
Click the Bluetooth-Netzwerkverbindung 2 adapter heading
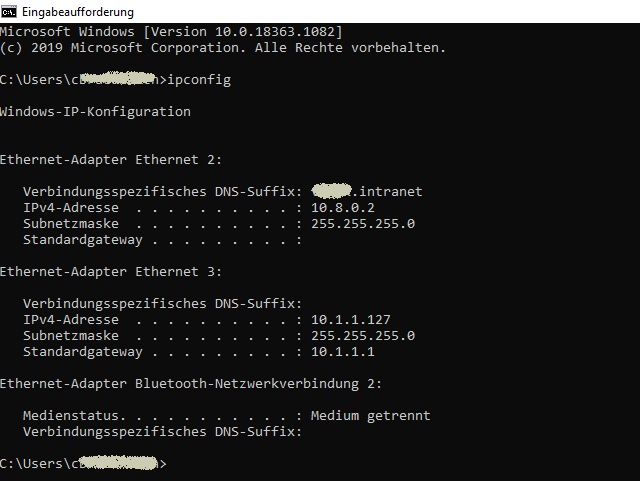point(191,383)
